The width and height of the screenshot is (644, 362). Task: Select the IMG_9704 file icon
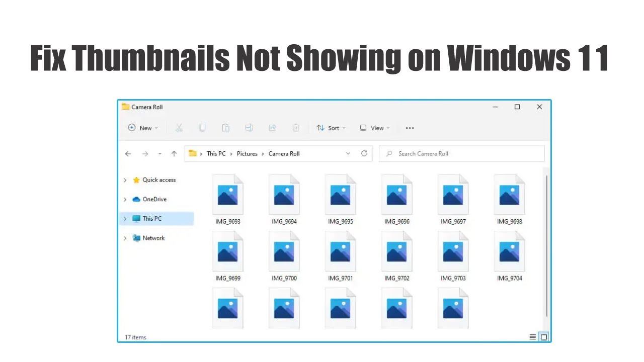[510, 251]
